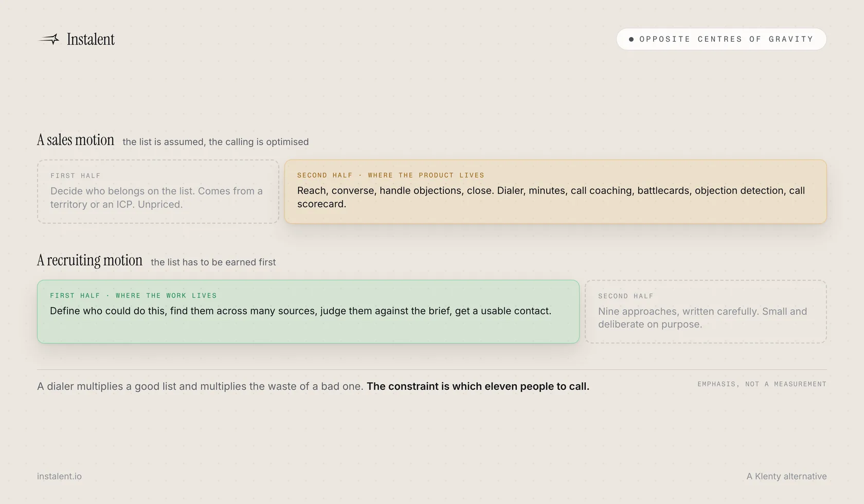Click the 'Define who could do this' text

coord(300,311)
